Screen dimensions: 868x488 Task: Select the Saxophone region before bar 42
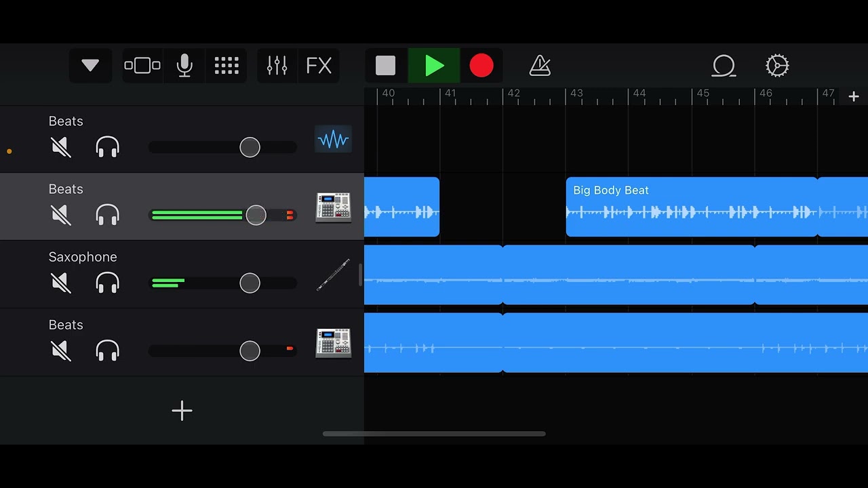pyautogui.click(x=433, y=274)
